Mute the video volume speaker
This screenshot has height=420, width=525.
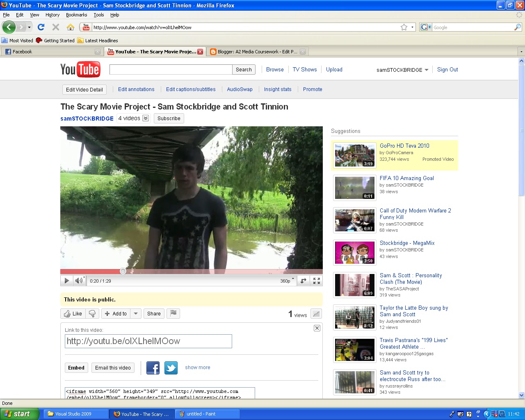point(79,281)
